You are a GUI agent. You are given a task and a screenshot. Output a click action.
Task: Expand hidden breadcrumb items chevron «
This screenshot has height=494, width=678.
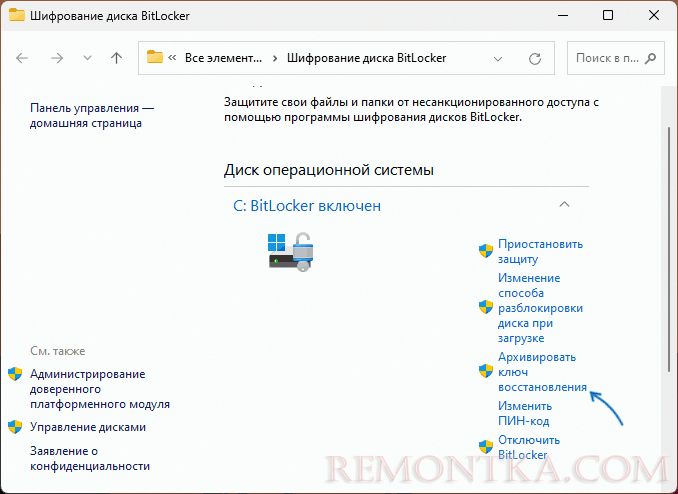(x=172, y=58)
